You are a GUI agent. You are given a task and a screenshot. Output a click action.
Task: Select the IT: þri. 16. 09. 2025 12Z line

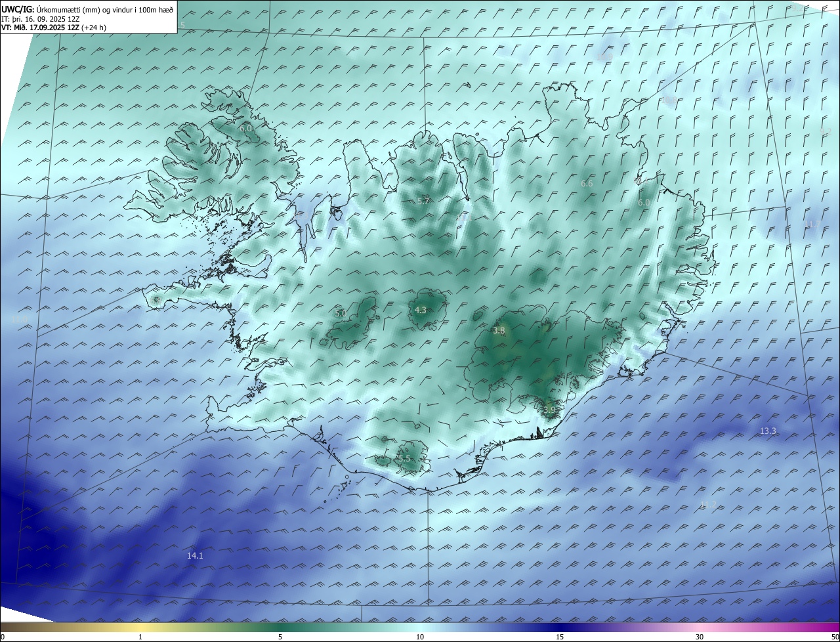pos(41,19)
